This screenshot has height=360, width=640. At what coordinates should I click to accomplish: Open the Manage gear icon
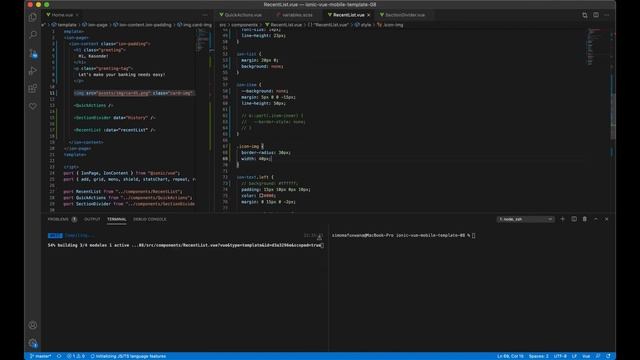click(33, 343)
